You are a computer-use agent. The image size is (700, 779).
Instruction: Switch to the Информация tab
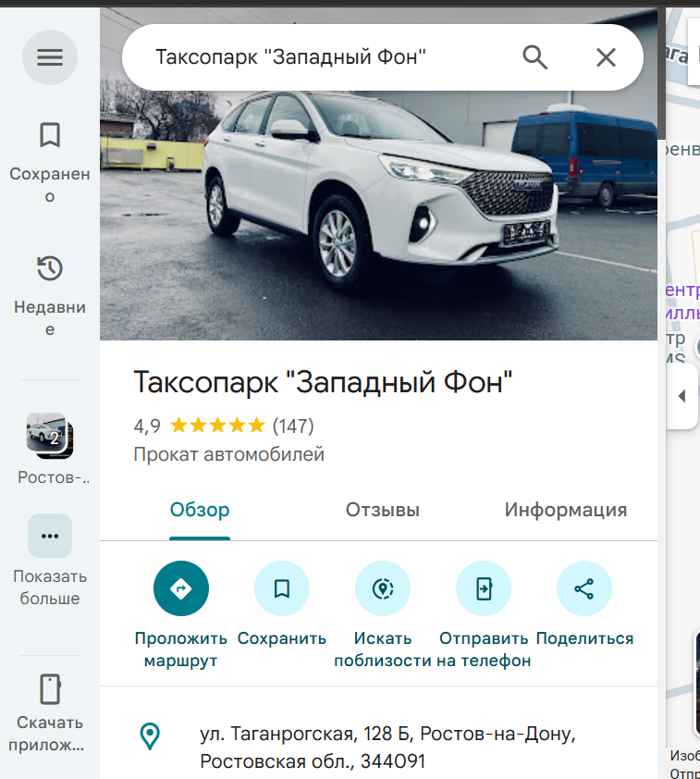click(565, 510)
